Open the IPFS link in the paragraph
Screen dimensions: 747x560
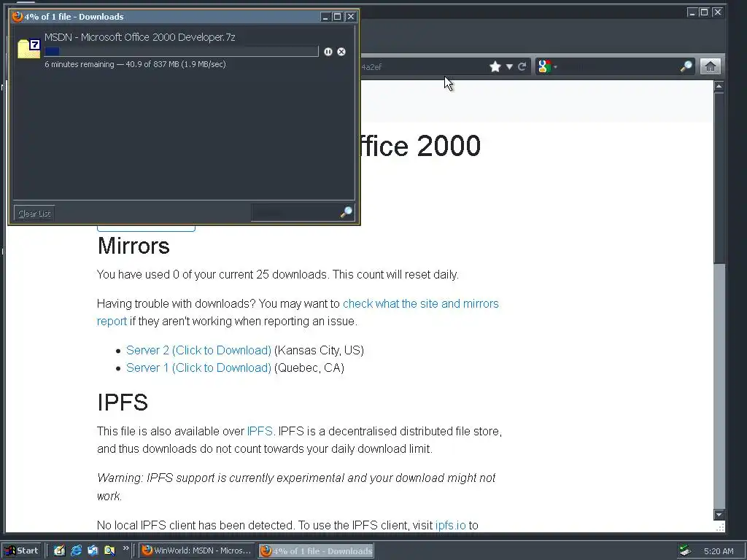(x=260, y=432)
